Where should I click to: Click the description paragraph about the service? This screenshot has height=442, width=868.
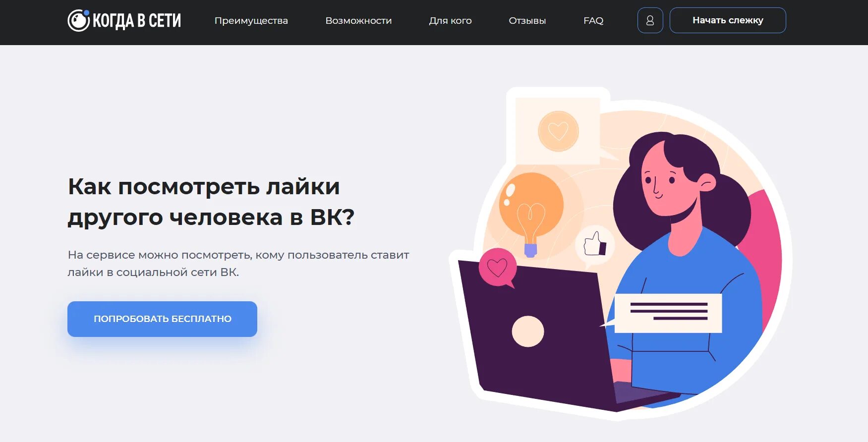point(238,264)
